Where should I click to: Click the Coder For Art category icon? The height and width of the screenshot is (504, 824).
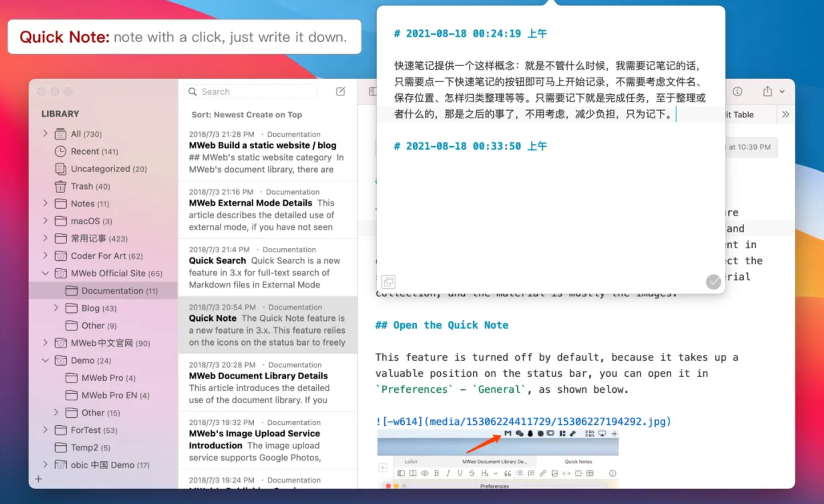[61, 256]
